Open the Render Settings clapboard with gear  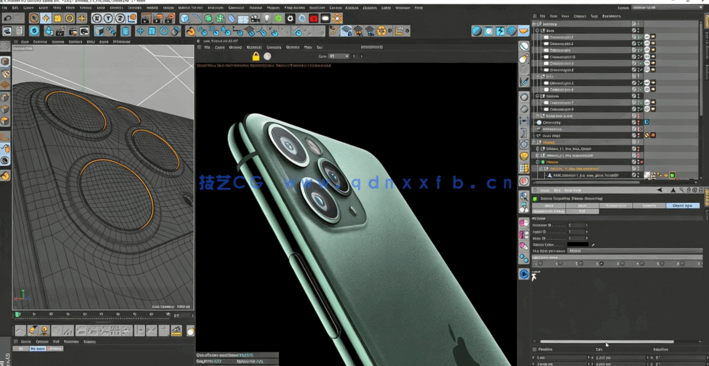click(169, 18)
